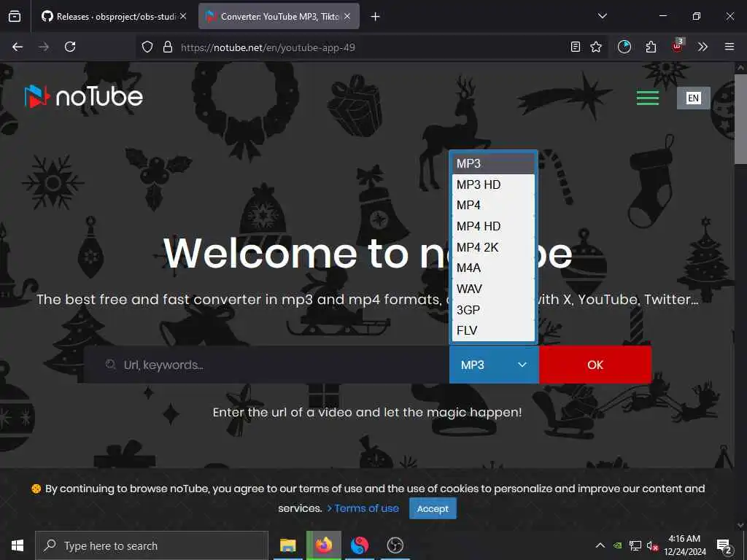Choose MP4 format option
This screenshot has width=747, height=560.
point(493,205)
